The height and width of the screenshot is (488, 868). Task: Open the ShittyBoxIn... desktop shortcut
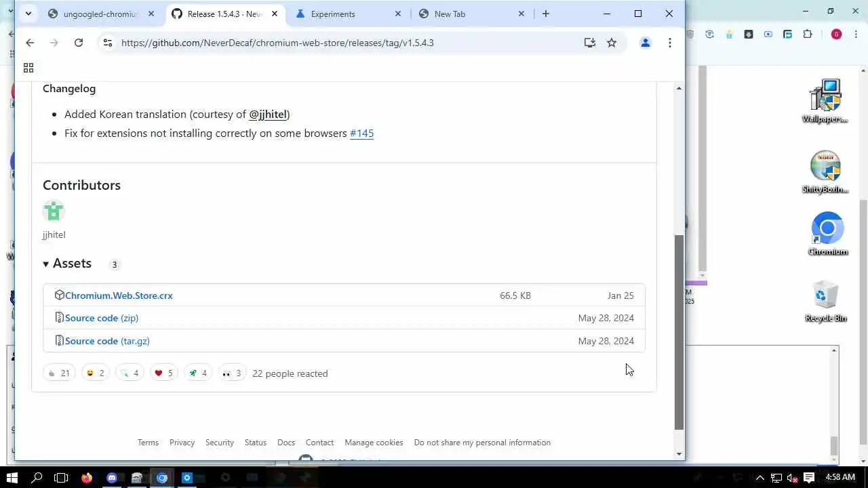pos(825,172)
